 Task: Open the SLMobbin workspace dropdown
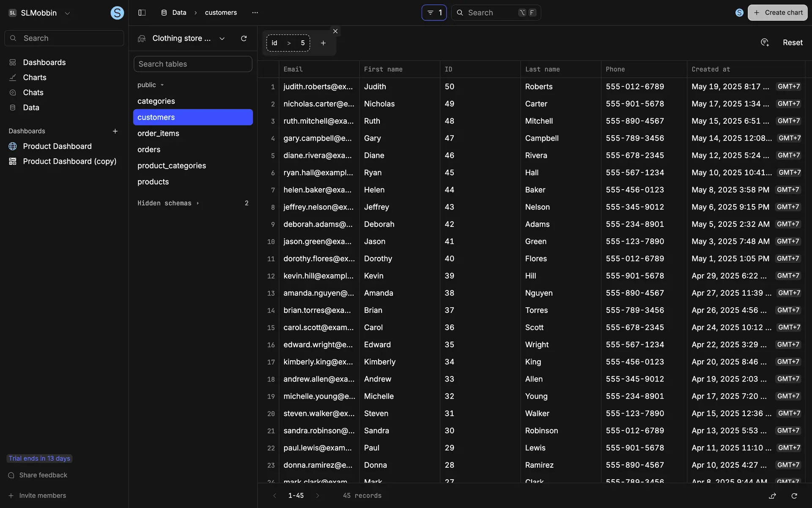click(x=67, y=13)
